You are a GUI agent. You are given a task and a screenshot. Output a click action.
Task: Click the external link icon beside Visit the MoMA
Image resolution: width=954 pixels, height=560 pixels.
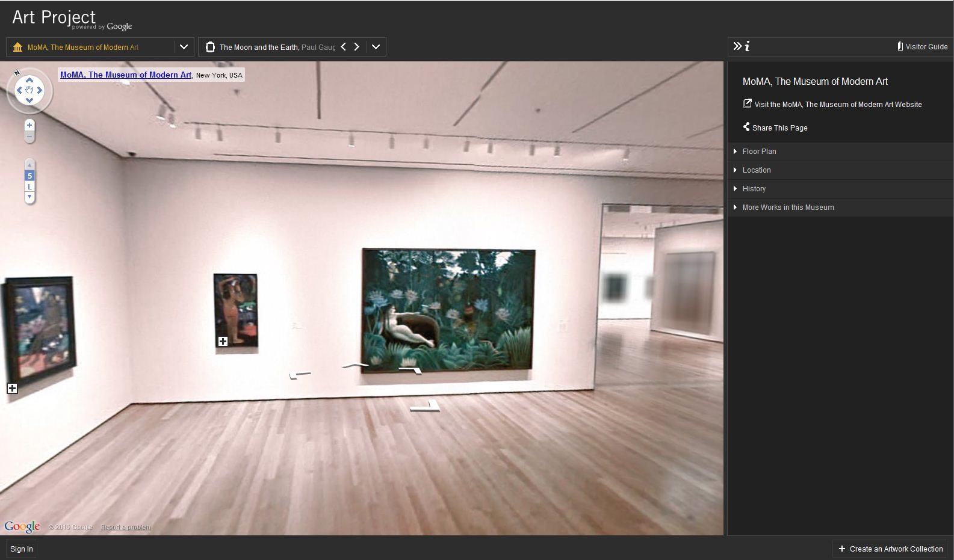click(747, 103)
